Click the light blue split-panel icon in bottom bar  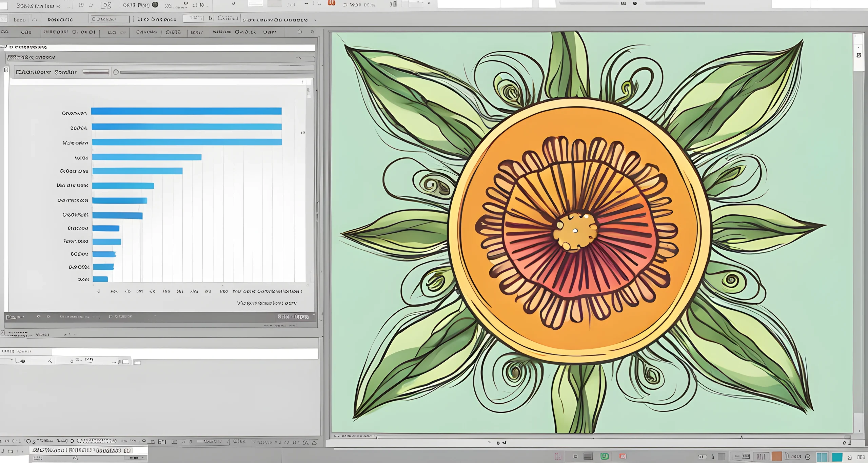pos(822,457)
